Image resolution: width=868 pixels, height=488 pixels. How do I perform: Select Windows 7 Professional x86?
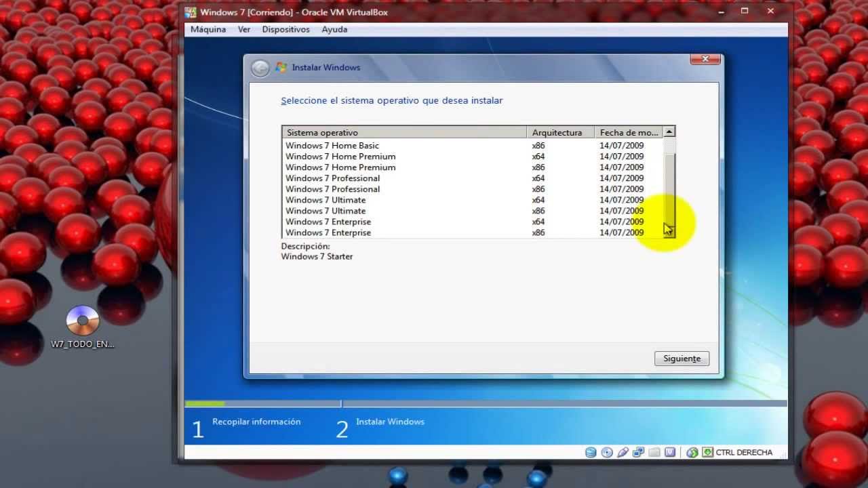click(473, 189)
